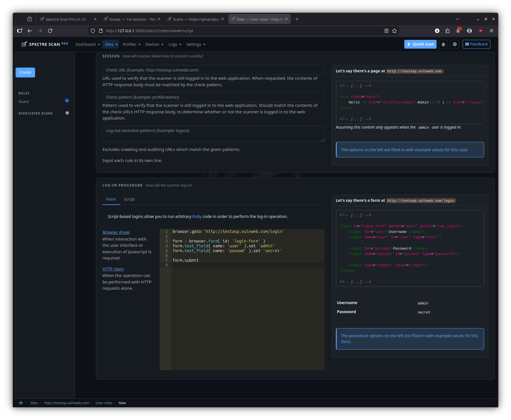The image size is (511, 420).
Task: Expand the Logs dropdown menu
Action: coord(175,44)
